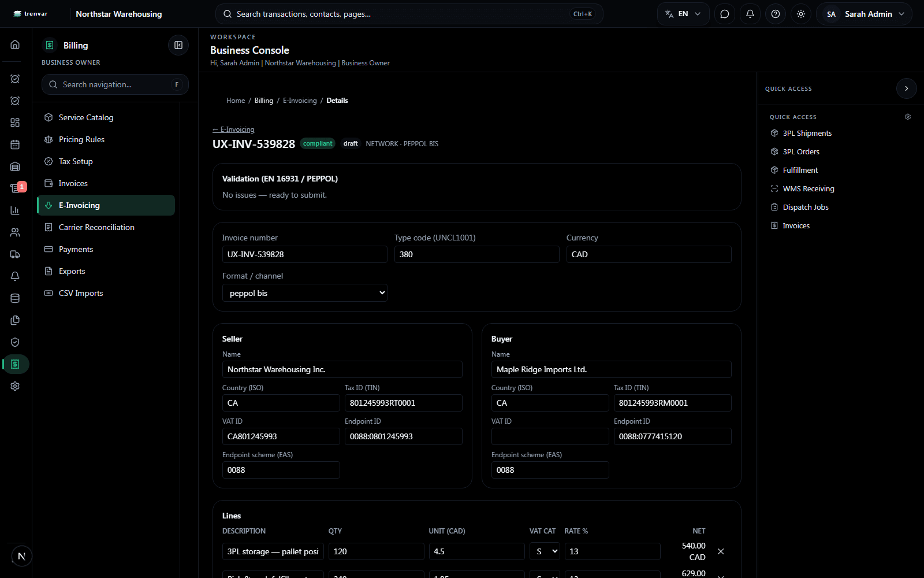
Task: Open the calendar icon in left rail
Action: tap(15, 144)
